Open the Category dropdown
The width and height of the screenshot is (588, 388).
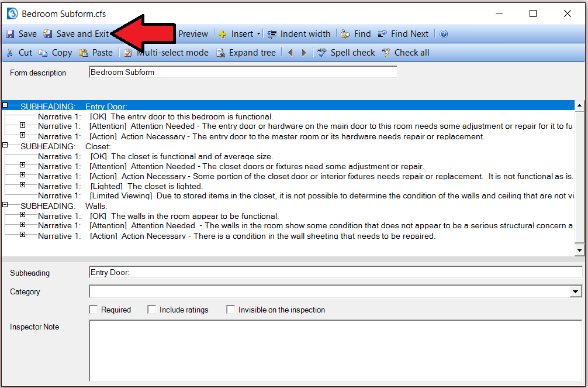[576, 291]
